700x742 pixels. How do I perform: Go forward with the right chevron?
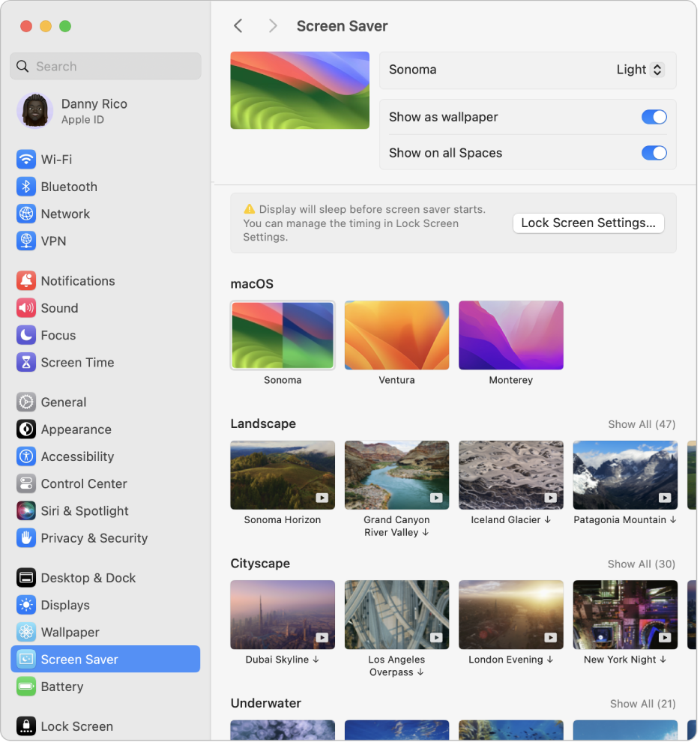(273, 26)
